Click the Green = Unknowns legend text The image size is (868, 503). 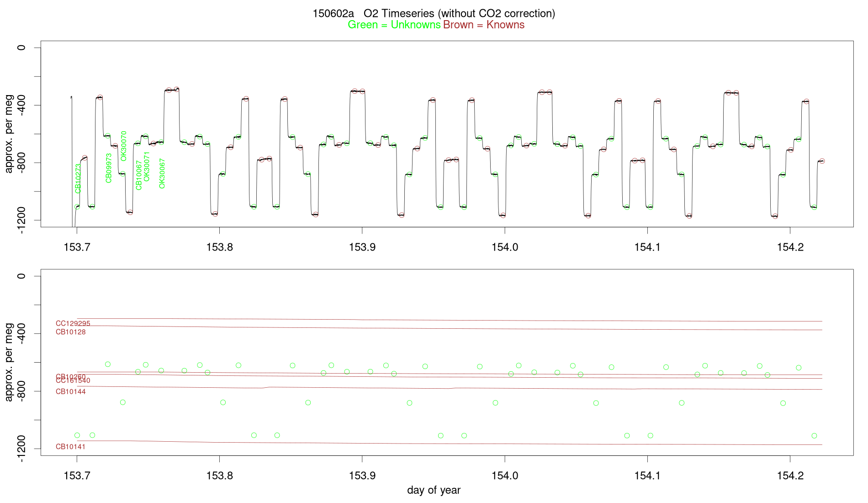point(394,25)
